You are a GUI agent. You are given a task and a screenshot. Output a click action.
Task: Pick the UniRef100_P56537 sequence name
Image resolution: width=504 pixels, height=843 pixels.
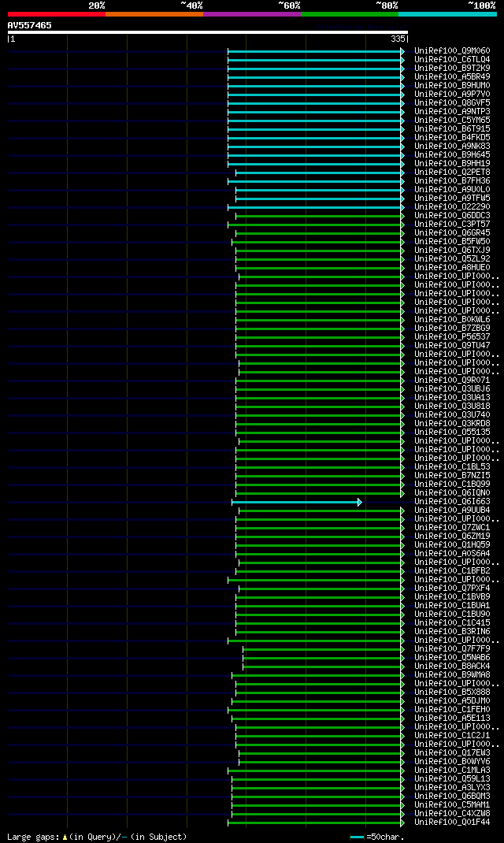(x=452, y=337)
